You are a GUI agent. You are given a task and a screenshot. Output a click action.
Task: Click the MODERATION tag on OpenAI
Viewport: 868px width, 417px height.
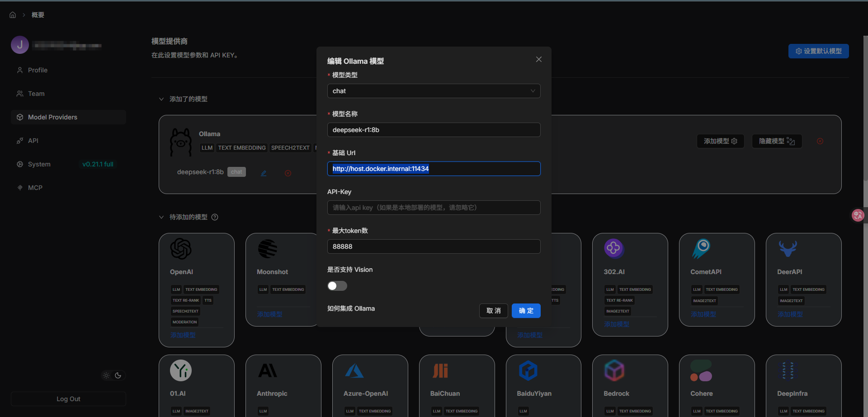tap(185, 322)
